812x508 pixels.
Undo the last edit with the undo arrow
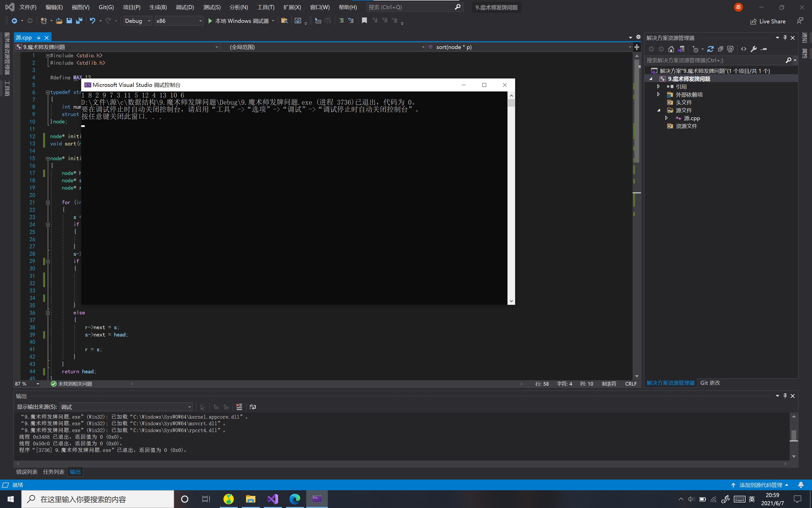click(x=92, y=21)
